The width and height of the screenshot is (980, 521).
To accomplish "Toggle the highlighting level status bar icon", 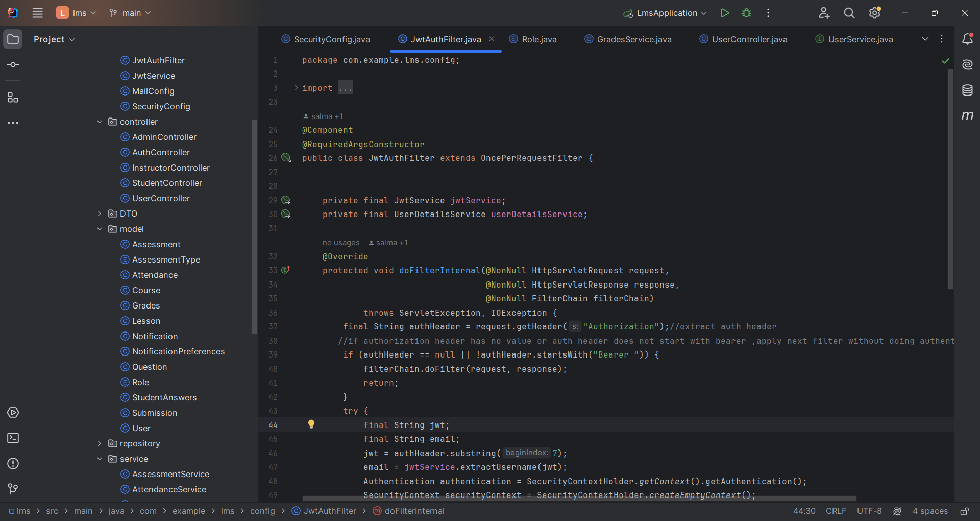I will tap(897, 511).
